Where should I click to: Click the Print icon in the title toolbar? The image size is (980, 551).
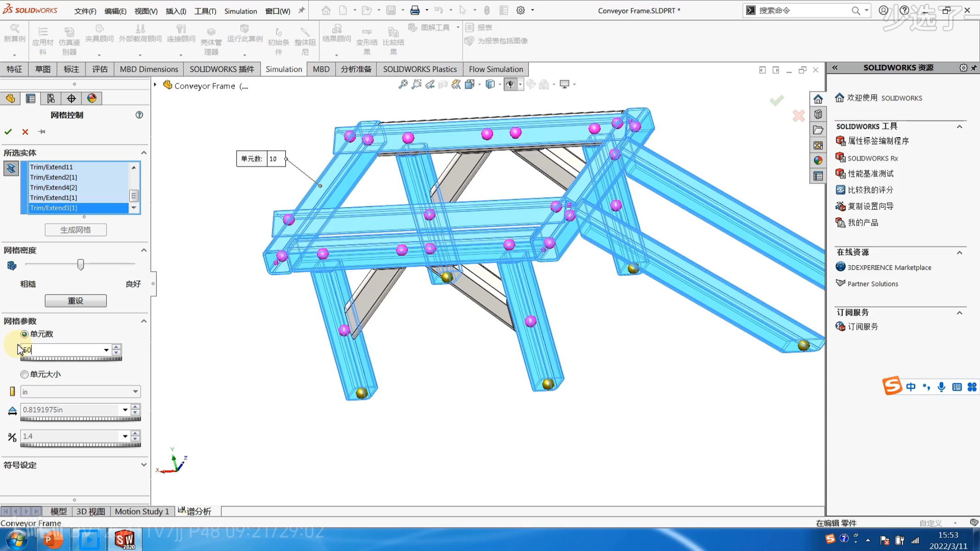click(415, 10)
